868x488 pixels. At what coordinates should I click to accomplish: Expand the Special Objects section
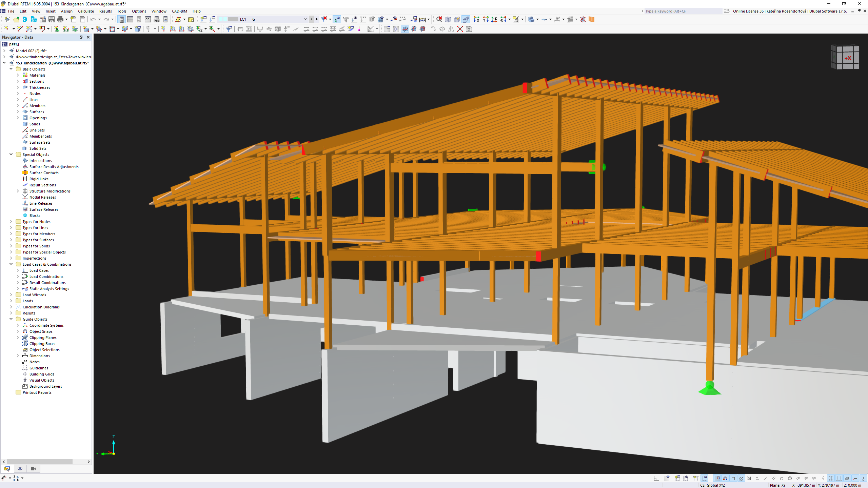coord(11,154)
